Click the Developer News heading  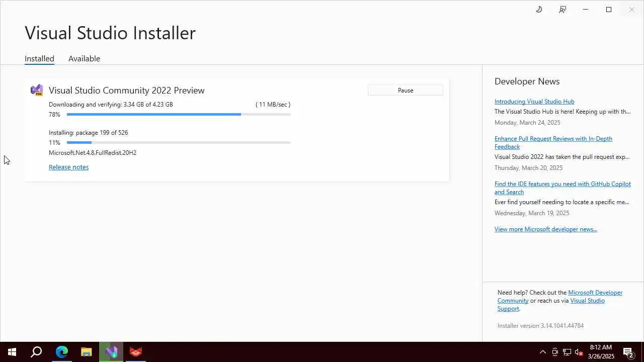(527, 81)
